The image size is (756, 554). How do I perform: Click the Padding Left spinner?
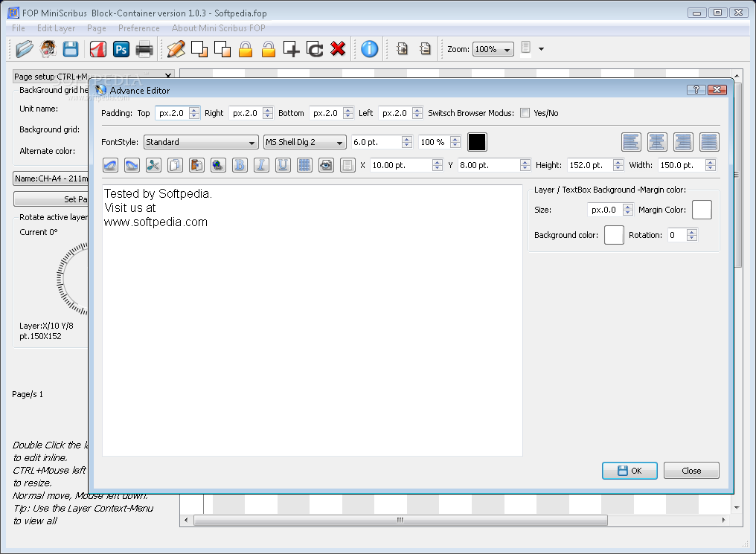coord(400,113)
